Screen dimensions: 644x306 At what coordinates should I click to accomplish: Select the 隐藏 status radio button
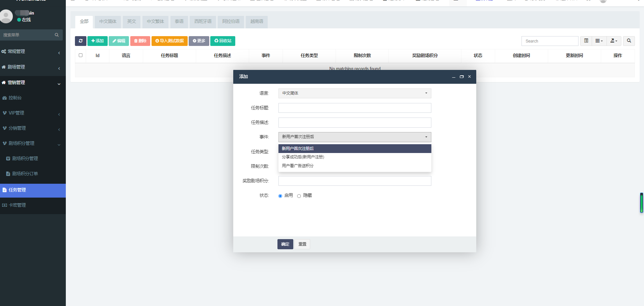(x=299, y=196)
